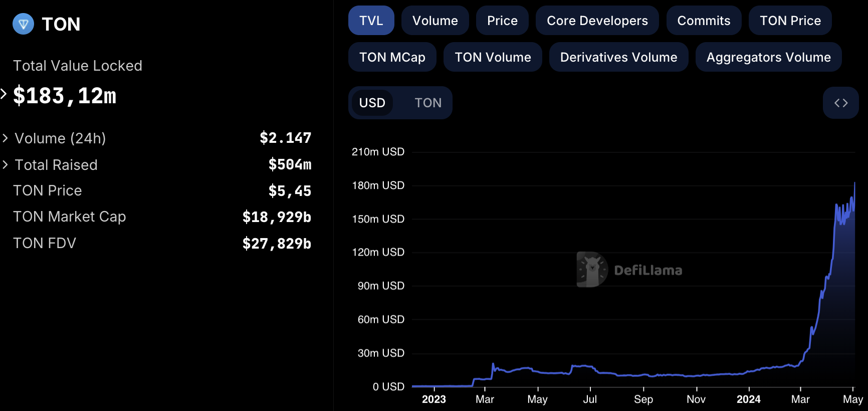Click the $5,45 price value
The image size is (868, 411).
coord(290,191)
